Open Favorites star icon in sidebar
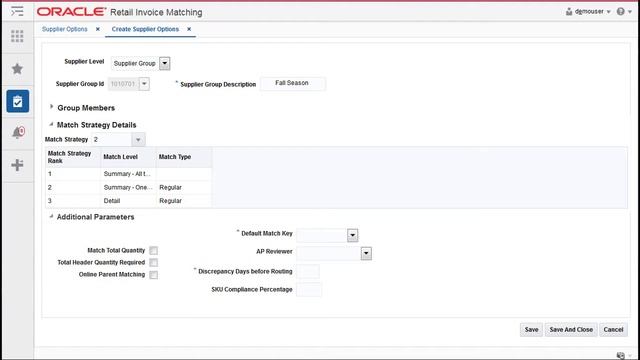This screenshot has height=360, width=640. coord(17,69)
